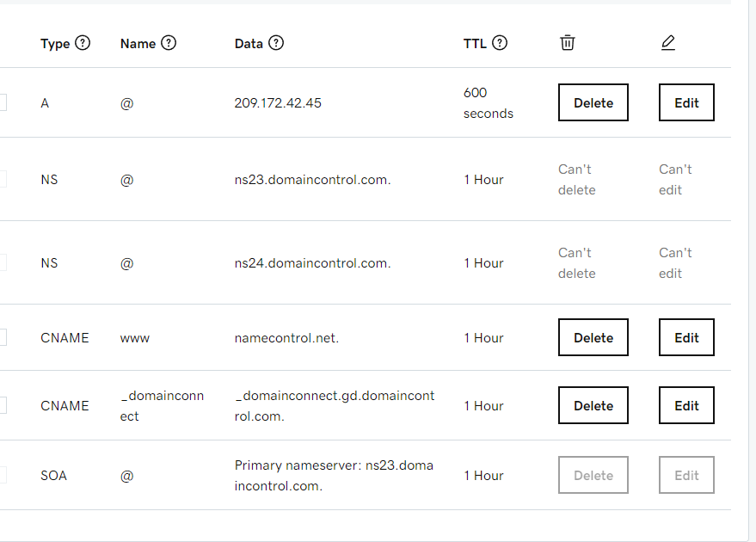Click the Data column help icon
756x542 pixels.
pyautogui.click(x=276, y=43)
